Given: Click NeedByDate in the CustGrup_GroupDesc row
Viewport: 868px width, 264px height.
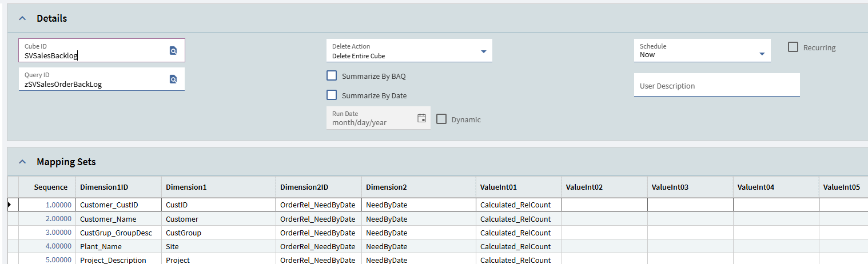Looking at the screenshot, I should pos(419,233).
